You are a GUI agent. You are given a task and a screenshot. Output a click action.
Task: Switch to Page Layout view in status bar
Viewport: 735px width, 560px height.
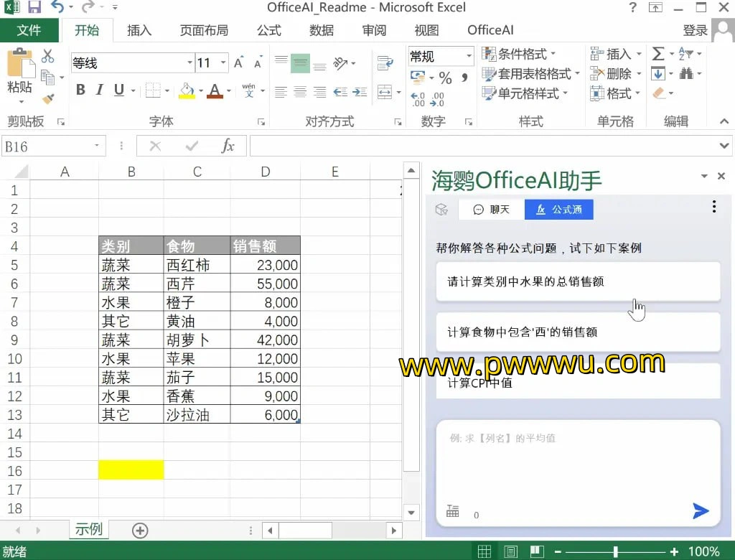click(510, 551)
